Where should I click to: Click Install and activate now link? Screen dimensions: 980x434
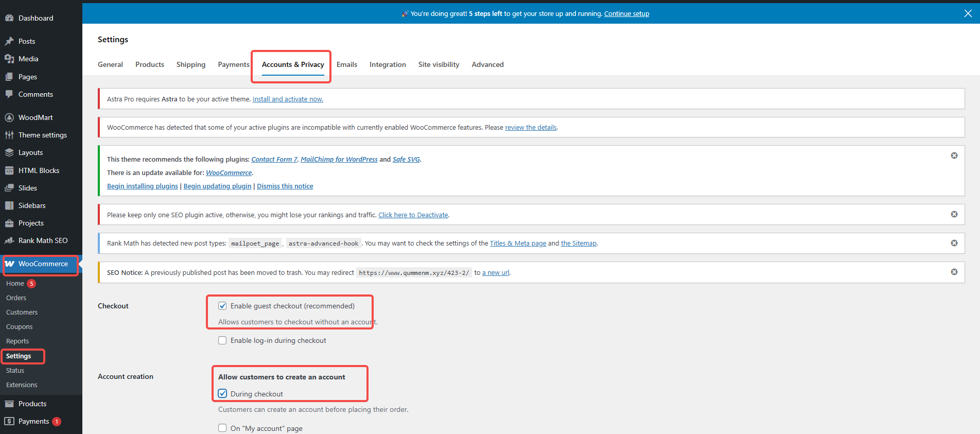coord(288,99)
